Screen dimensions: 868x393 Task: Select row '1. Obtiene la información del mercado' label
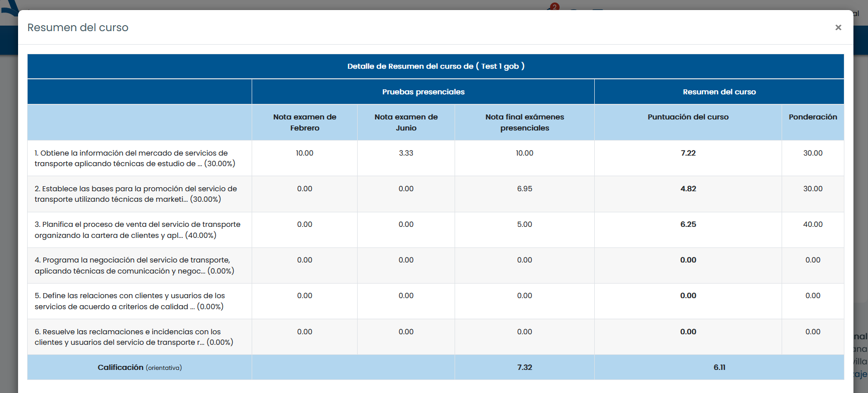tap(135, 158)
